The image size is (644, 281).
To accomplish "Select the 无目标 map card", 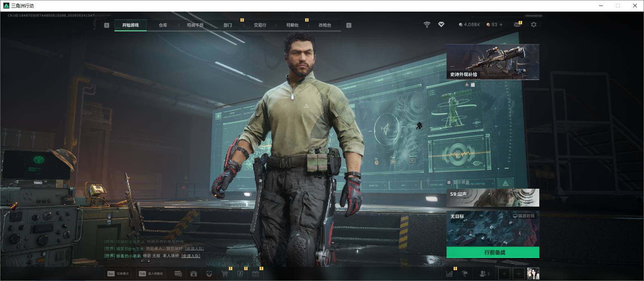I will click(x=493, y=229).
